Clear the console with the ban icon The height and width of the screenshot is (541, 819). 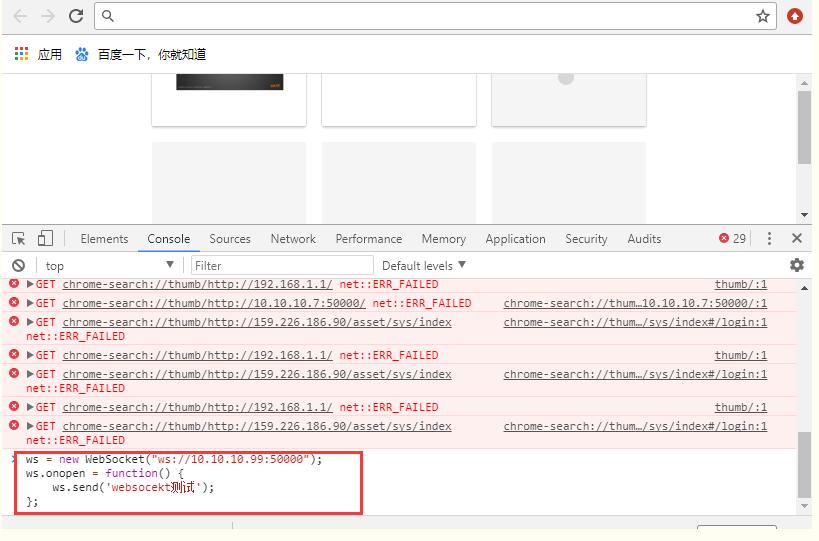pos(18,265)
